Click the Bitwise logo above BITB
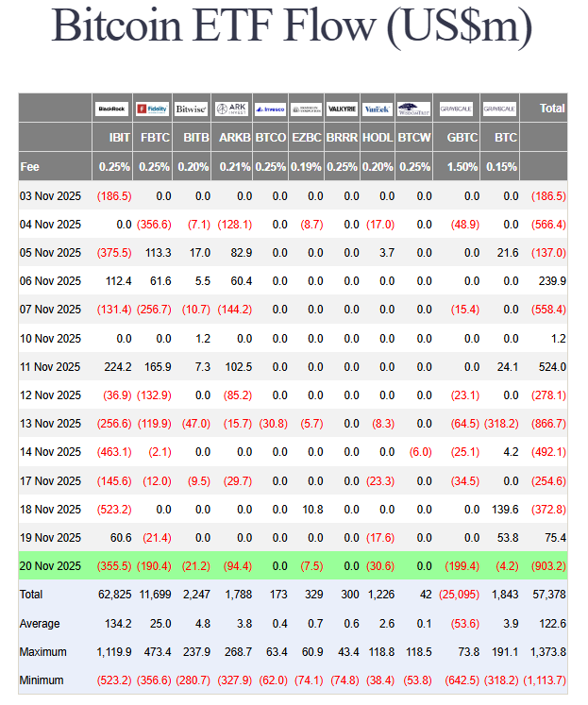Image resolution: width=588 pixels, height=705 pixels. 192,109
